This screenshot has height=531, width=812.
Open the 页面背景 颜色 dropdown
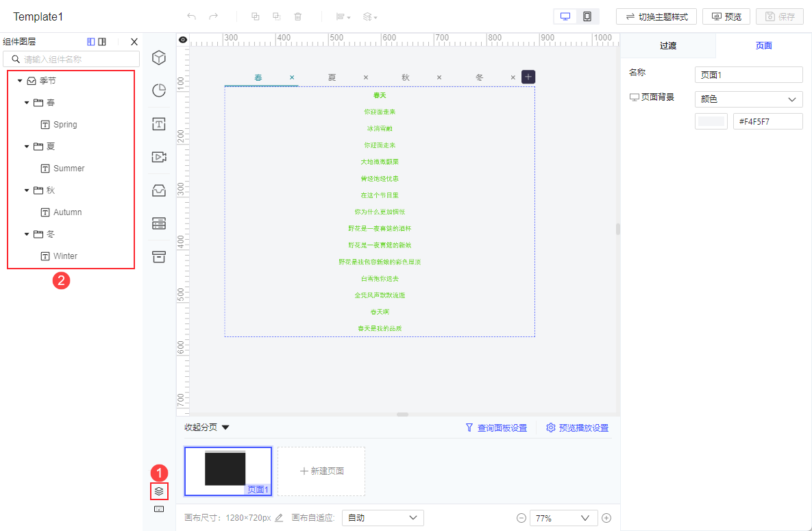[748, 99]
